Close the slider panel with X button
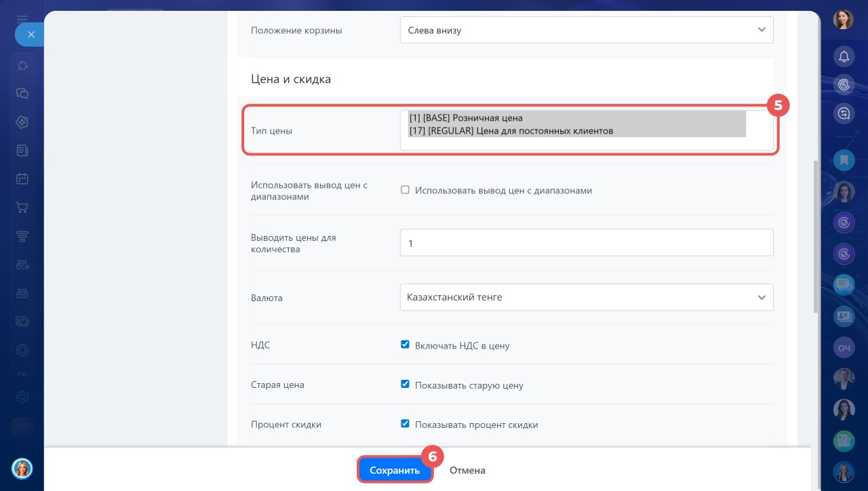 (x=31, y=34)
